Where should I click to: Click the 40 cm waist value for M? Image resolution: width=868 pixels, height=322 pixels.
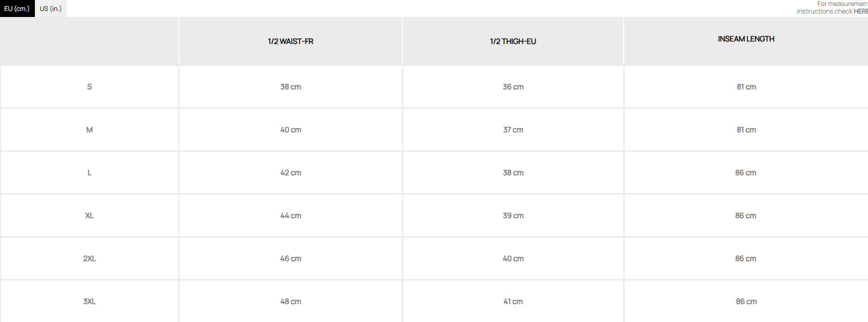coord(291,130)
